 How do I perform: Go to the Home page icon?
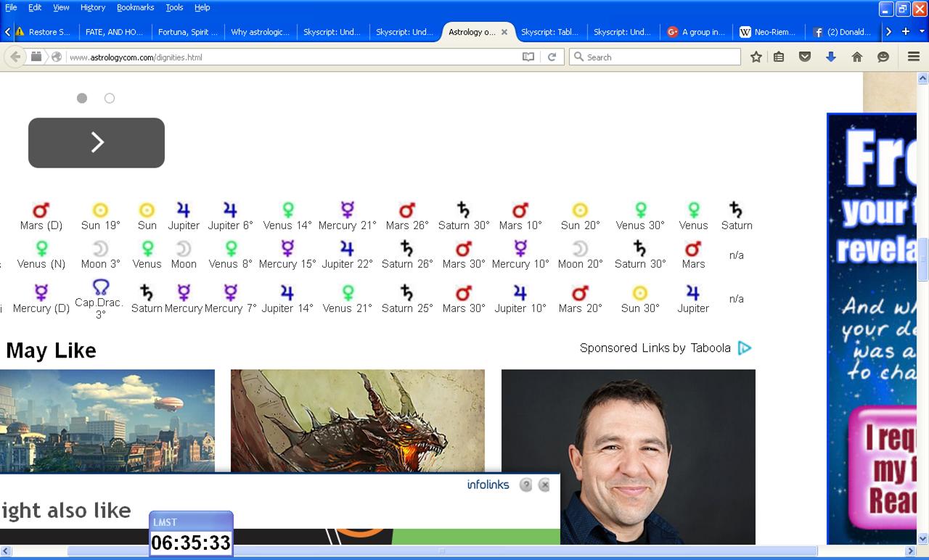857,57
